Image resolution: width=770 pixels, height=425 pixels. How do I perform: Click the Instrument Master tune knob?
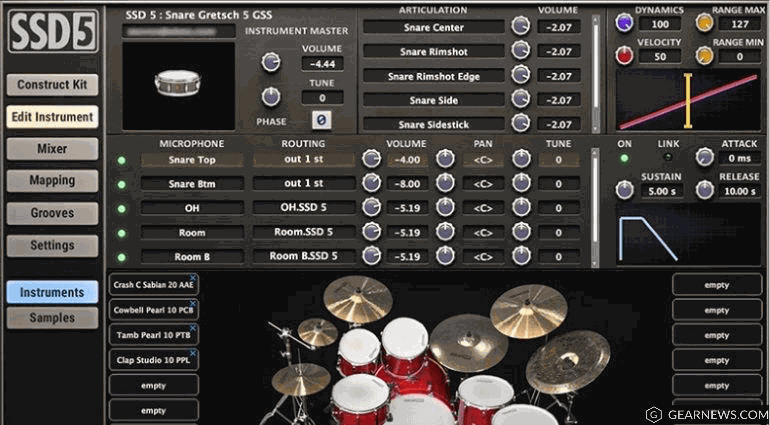(x=270, y=97)
